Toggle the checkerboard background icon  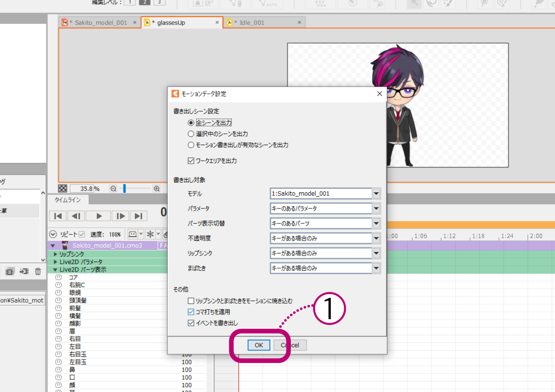tap(63, 188)
